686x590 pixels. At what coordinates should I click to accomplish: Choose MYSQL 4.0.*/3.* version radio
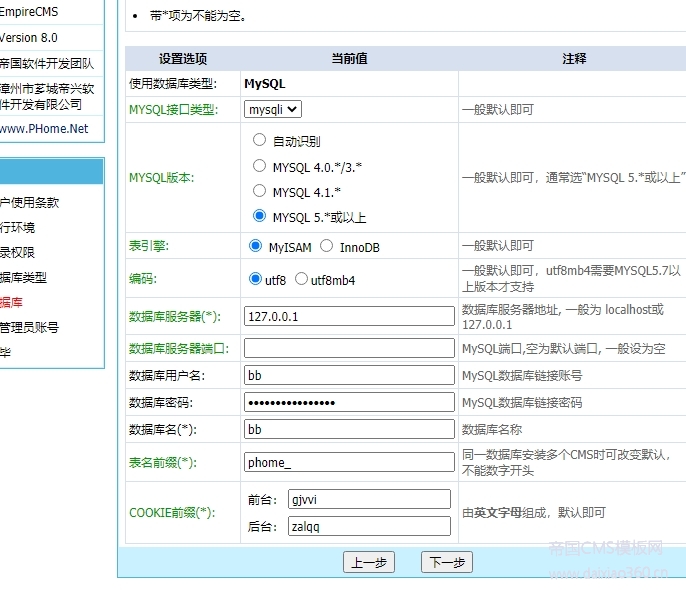(260, 166)
